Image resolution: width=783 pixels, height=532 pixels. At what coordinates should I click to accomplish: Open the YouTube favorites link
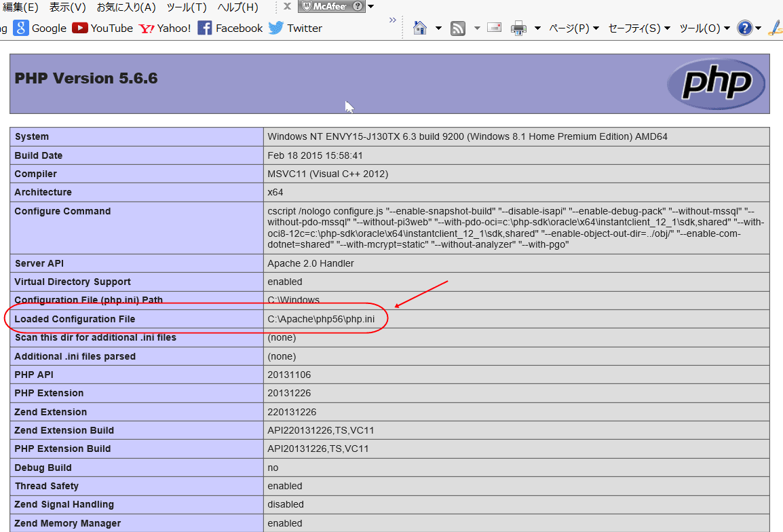pos(102,28)
